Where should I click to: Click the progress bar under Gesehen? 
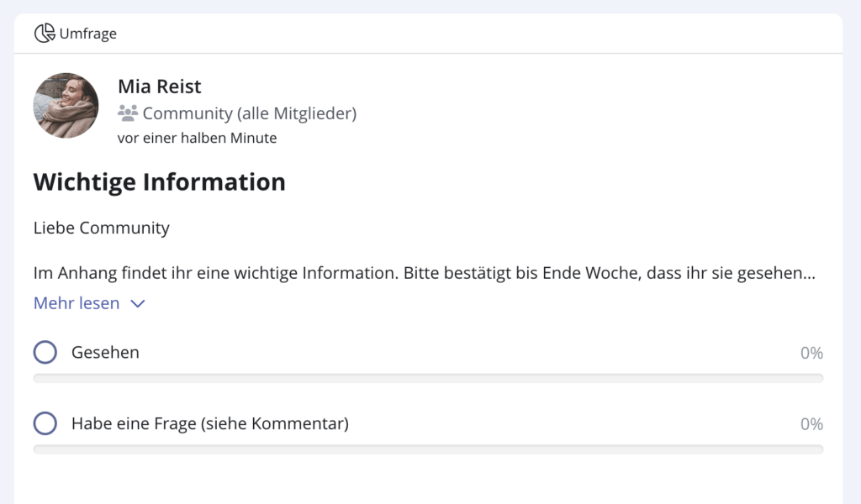(x=429, y=378)
